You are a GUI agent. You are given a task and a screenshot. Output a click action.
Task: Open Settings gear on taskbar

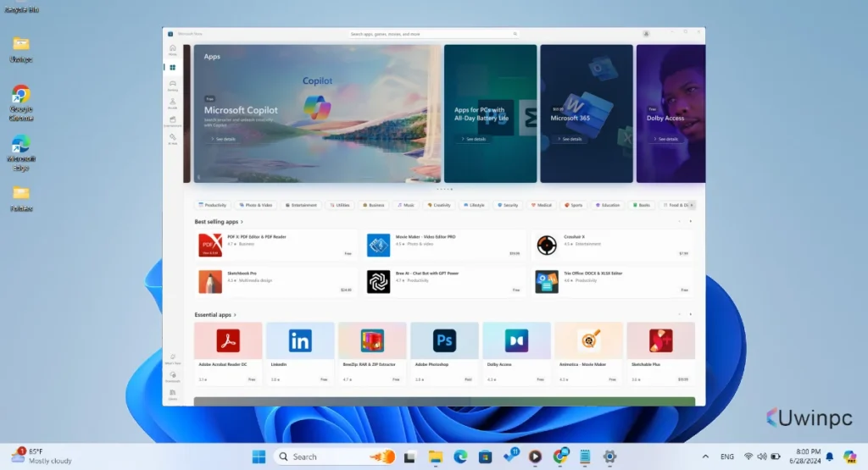(x=609, y=456)
